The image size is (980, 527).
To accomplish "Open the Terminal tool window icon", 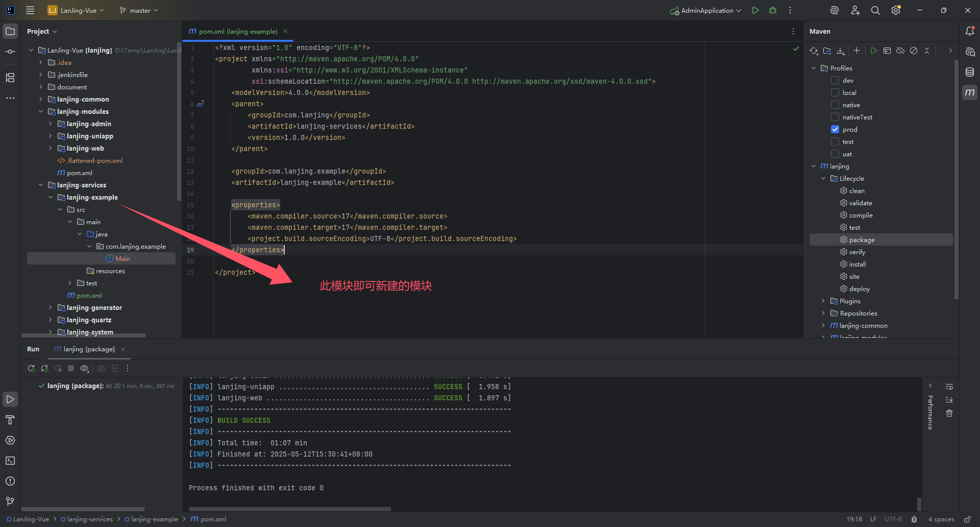I will tap(10, 461).
